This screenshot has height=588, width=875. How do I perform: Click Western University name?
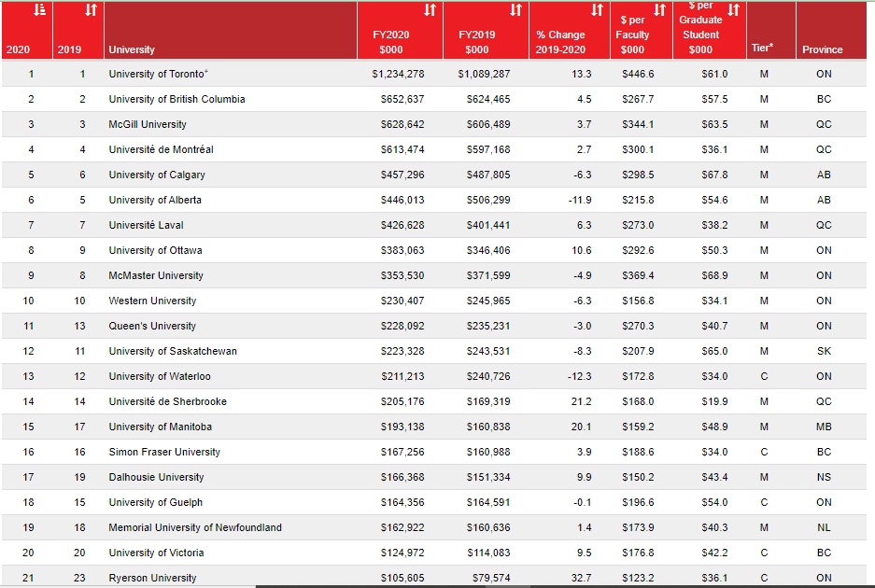[152, 301]
